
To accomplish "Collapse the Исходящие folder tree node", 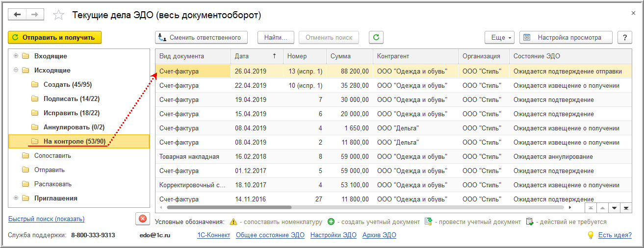I will tap(16, 70).
